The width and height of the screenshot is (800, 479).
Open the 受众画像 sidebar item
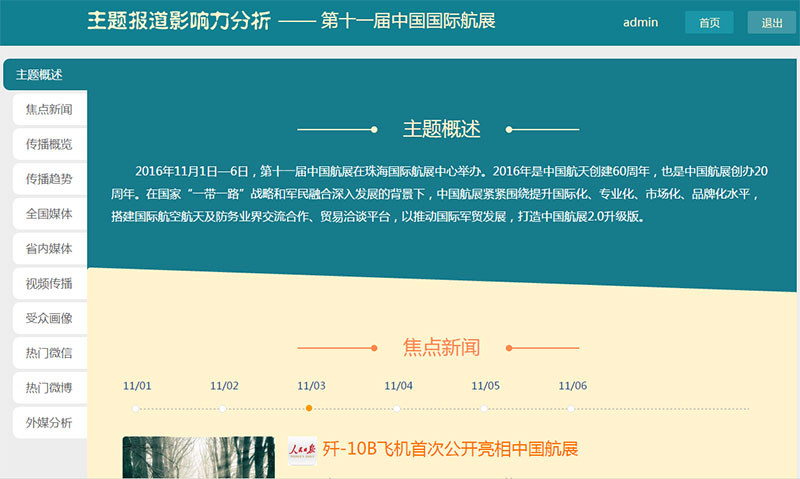coord(49,318)
